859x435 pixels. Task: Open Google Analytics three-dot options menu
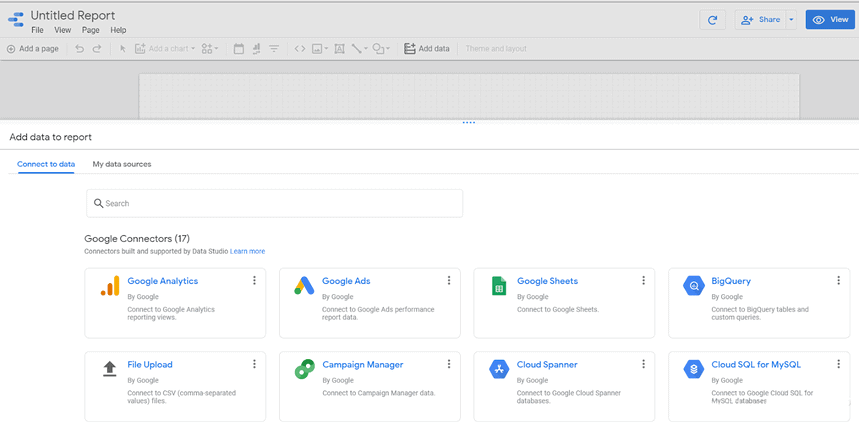tap(254, 281)
